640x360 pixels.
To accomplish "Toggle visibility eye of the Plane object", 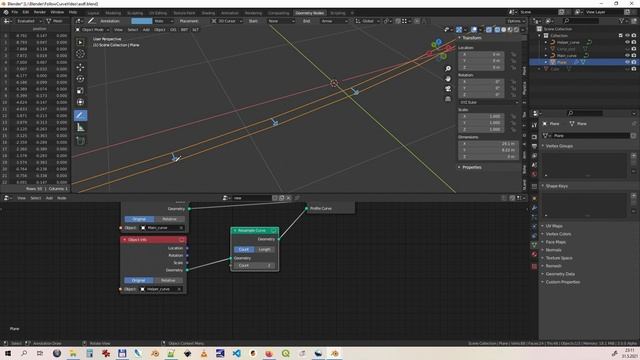I will (x=627, y=62).
